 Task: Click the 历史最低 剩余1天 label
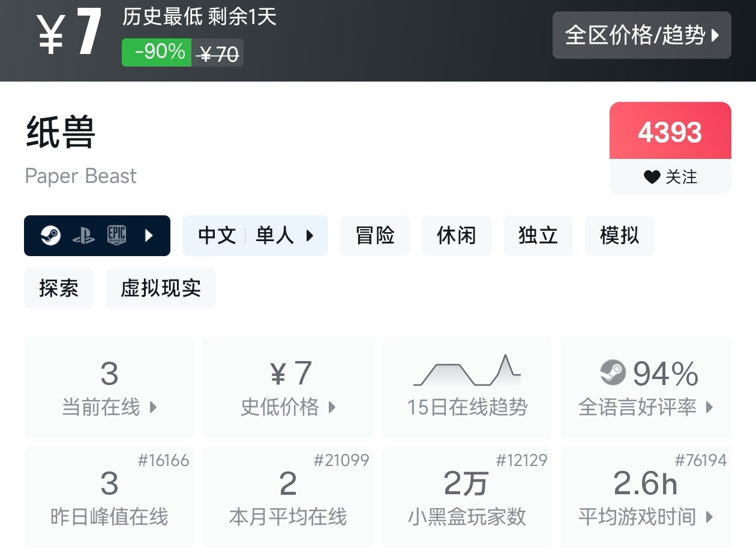click(199, 16)
